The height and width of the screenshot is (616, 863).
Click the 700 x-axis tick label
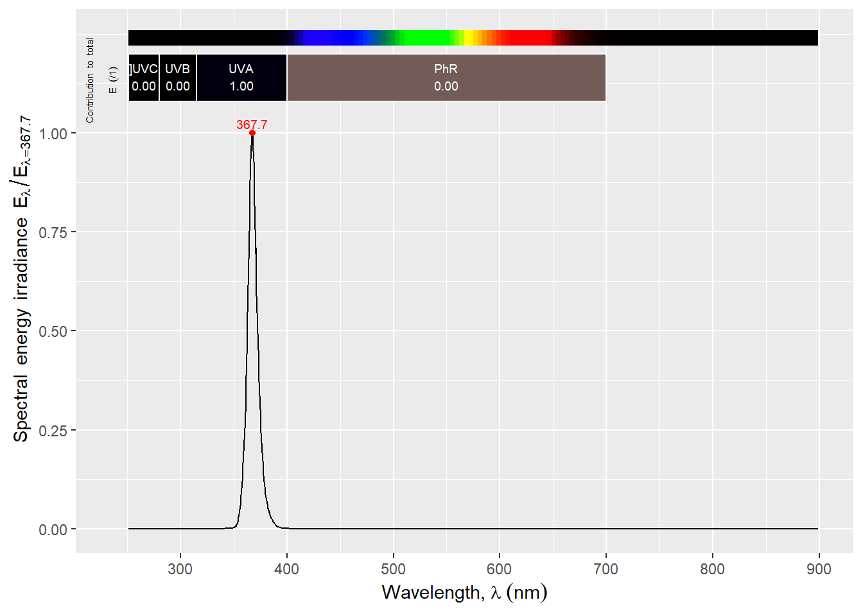click(x=606, y=569)
